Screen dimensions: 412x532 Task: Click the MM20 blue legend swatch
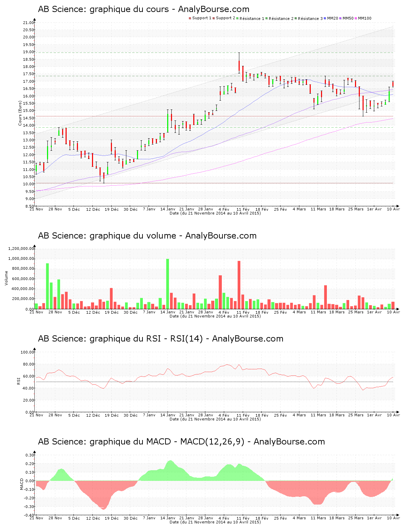tap(325, 18)
